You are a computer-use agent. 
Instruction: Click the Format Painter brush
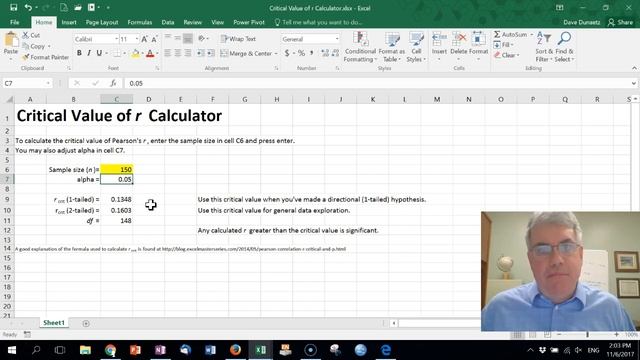(26, 57)
